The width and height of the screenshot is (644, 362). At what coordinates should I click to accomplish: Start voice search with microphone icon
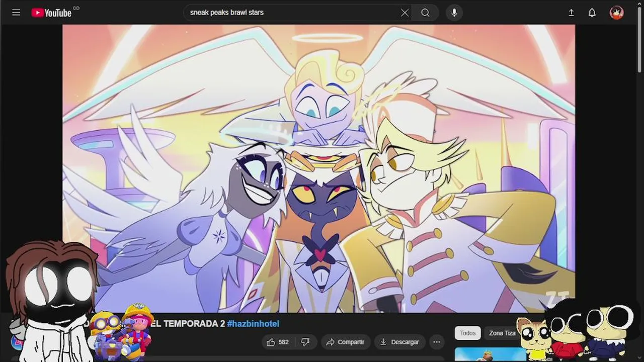pos(454,13)
